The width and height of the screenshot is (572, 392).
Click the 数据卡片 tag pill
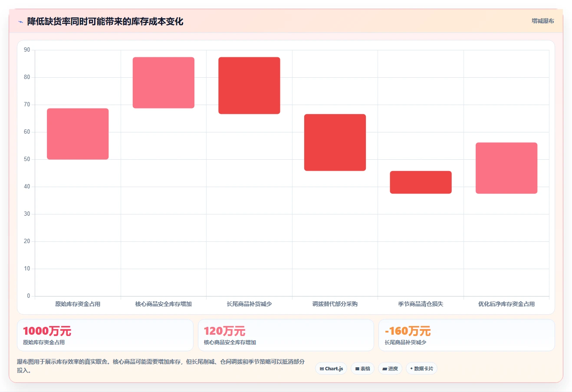421,369
